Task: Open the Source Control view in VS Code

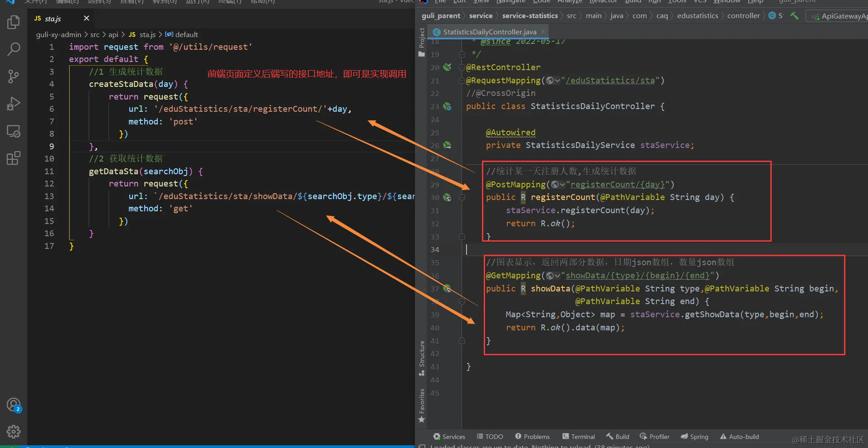Action: pos(14,76)
